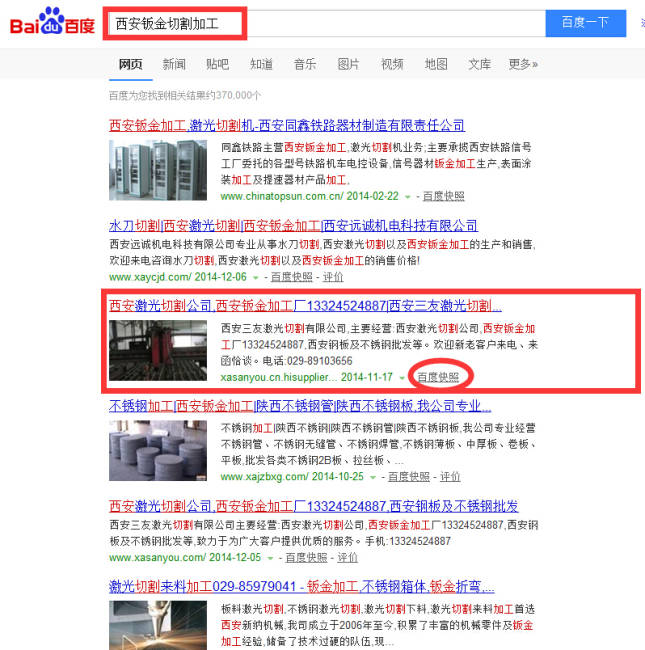The width and height of the screenshot is (645, 650).
Task: Click the stainless steel discs thumbnail
Action: pos(158,451)
